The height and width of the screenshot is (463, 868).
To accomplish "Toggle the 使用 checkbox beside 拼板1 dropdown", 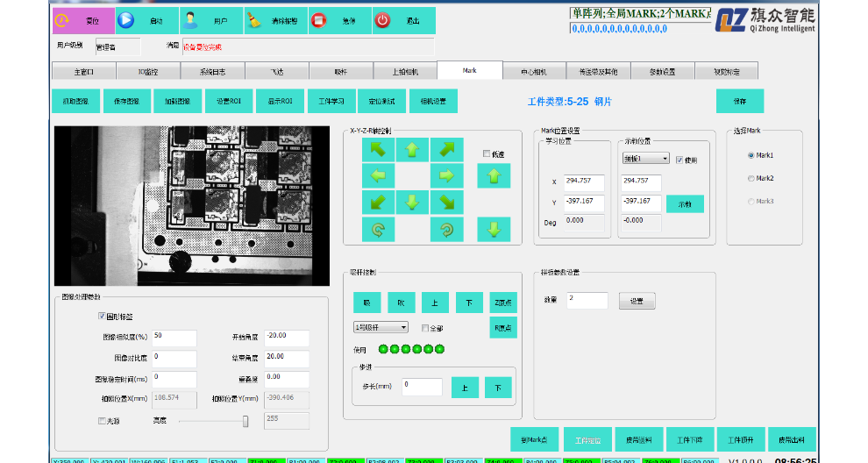I will coord(679,160).
